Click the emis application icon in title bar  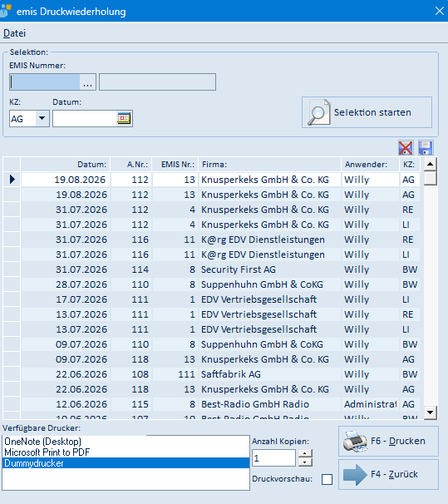[x=6, y=11]
